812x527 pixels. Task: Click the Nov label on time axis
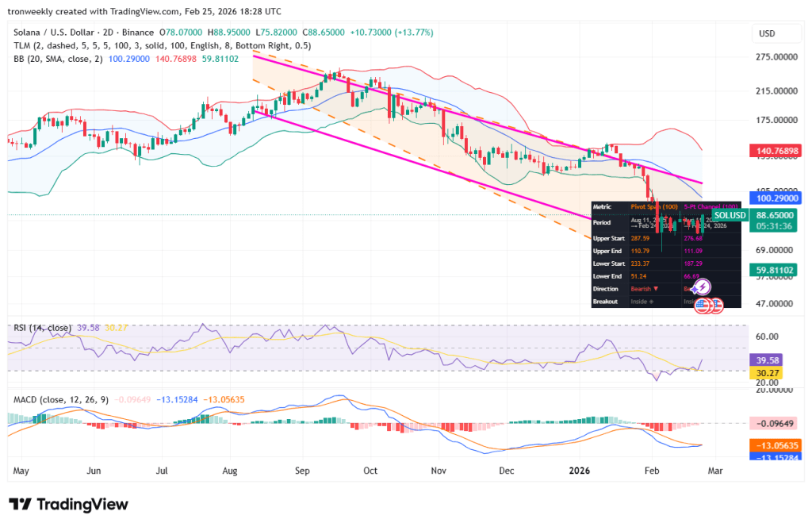pyautogui.click(x=438, y=471)
